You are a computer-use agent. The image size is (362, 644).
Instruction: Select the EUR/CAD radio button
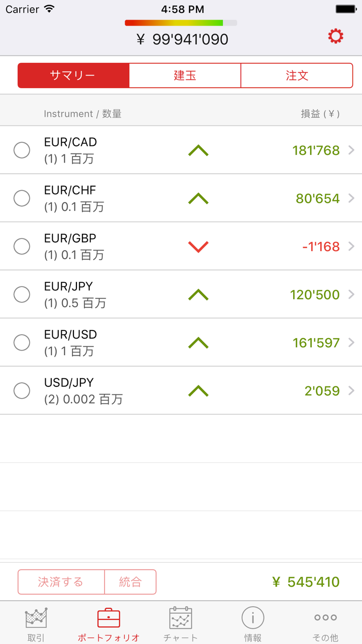(22, 150)
